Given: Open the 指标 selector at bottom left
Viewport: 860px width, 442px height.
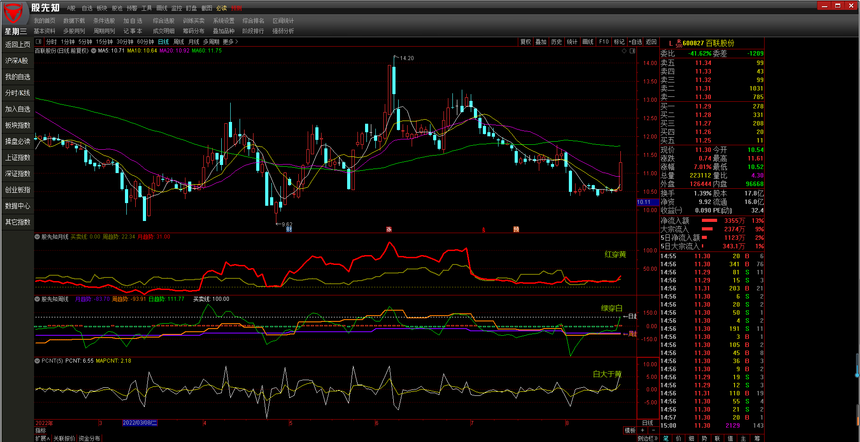Looking at the screenshot, I should (x=41, y=430).
